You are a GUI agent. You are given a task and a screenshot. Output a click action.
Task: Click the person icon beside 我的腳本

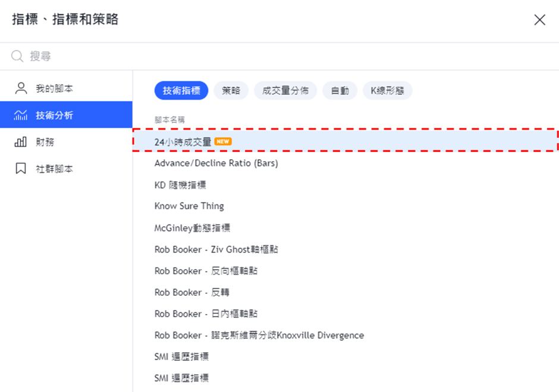point(21,88)
